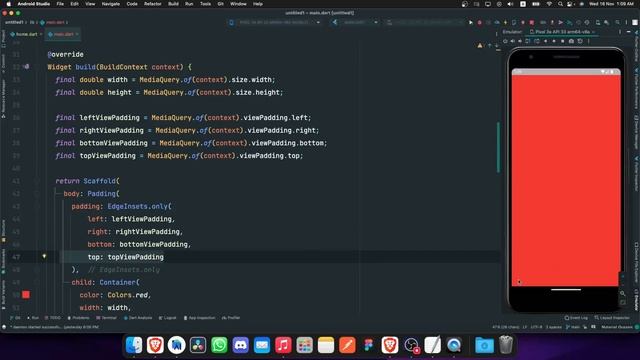Rotate the emulator right
The image size is (640, 360).
click(x=536, y=41)
